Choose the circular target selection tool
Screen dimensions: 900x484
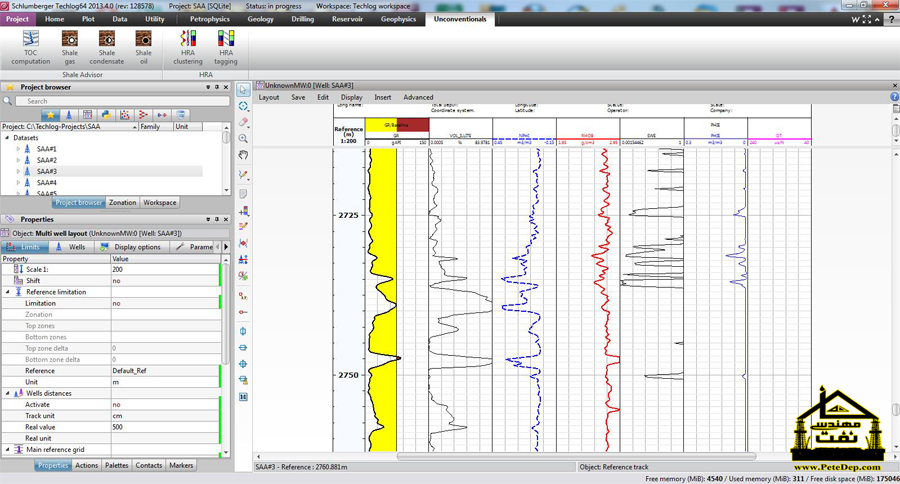click(x=243, y=106)
